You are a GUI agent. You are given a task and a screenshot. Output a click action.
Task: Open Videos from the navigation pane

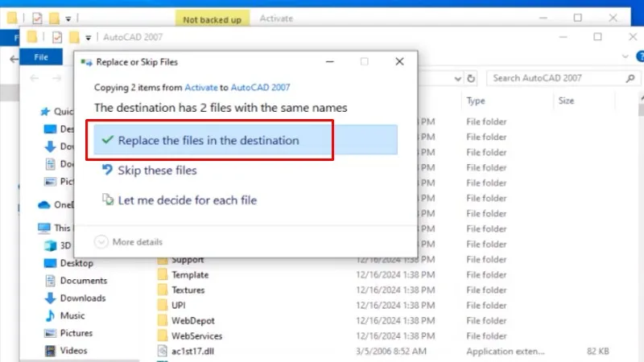(73, 350)
